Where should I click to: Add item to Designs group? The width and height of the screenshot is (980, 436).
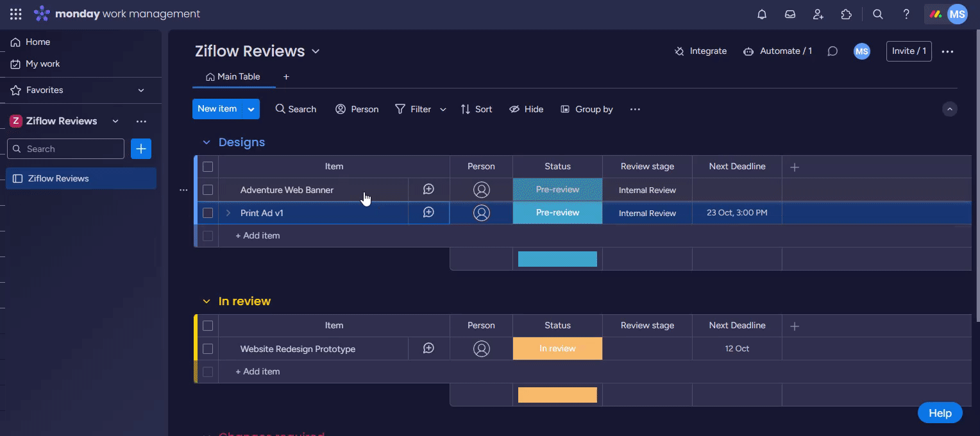click(x=258, y=236)
